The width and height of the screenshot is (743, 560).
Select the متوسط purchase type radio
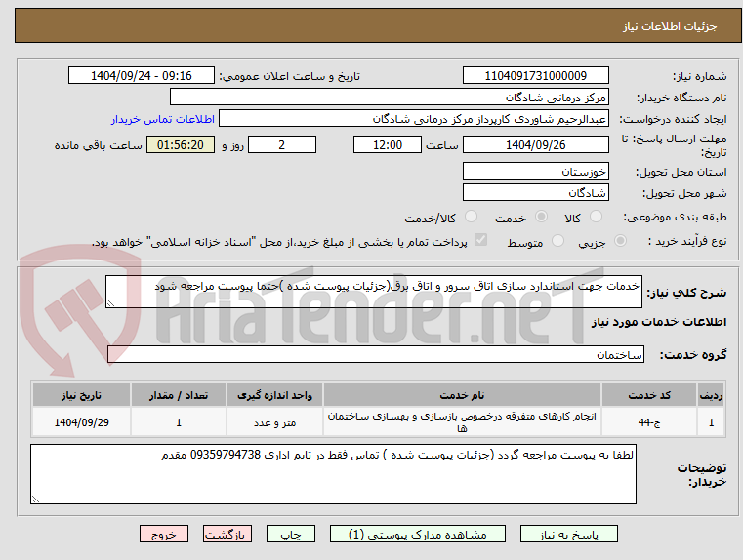tap(558, 241)
